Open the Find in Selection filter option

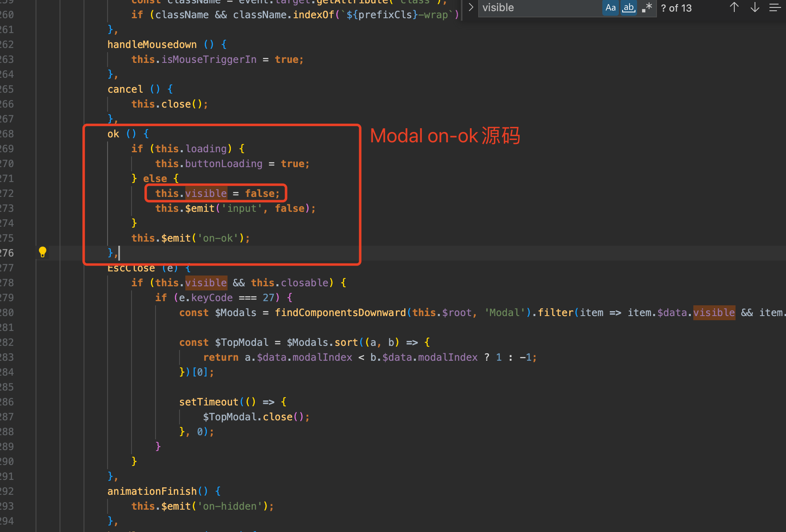(x=774, y=7)
